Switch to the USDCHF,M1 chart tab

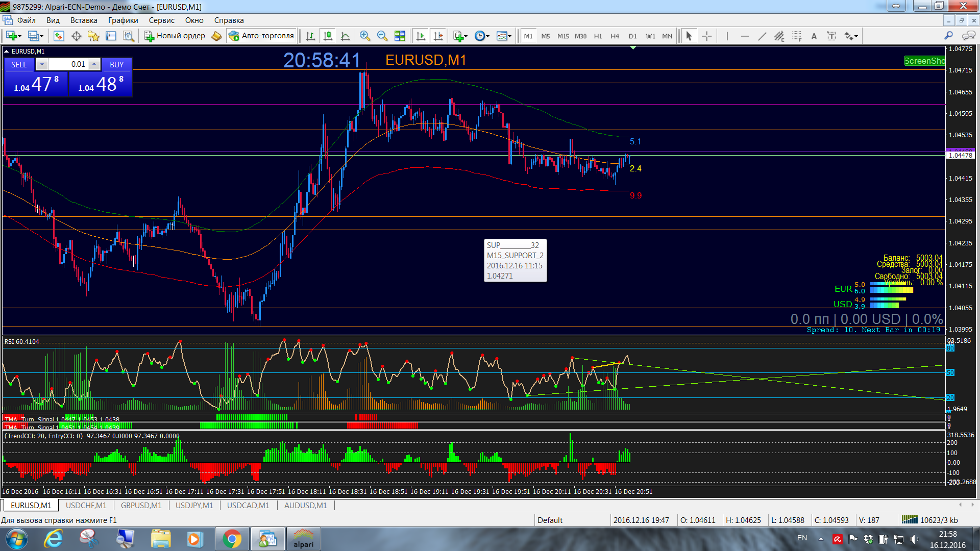86,505
